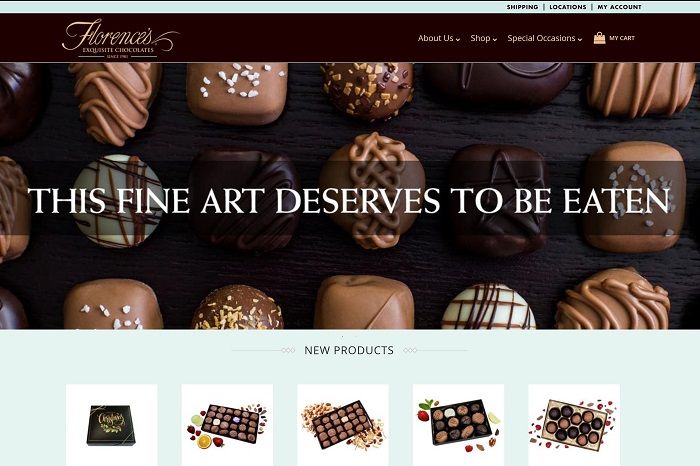Open the My Account link

click(619, 7)
